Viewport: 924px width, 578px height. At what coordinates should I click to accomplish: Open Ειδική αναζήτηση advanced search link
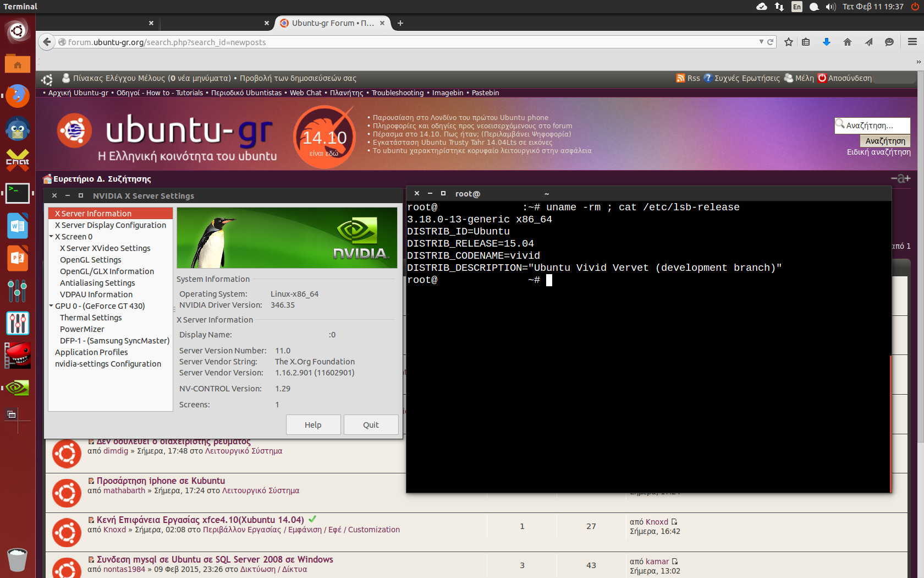[879, 152]
